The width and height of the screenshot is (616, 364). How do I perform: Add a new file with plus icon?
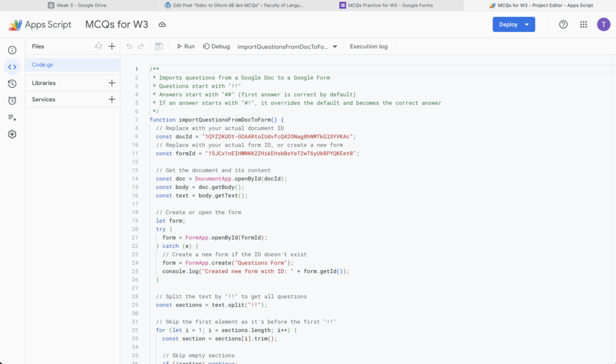pyautogui.click(x=112, y=46)
